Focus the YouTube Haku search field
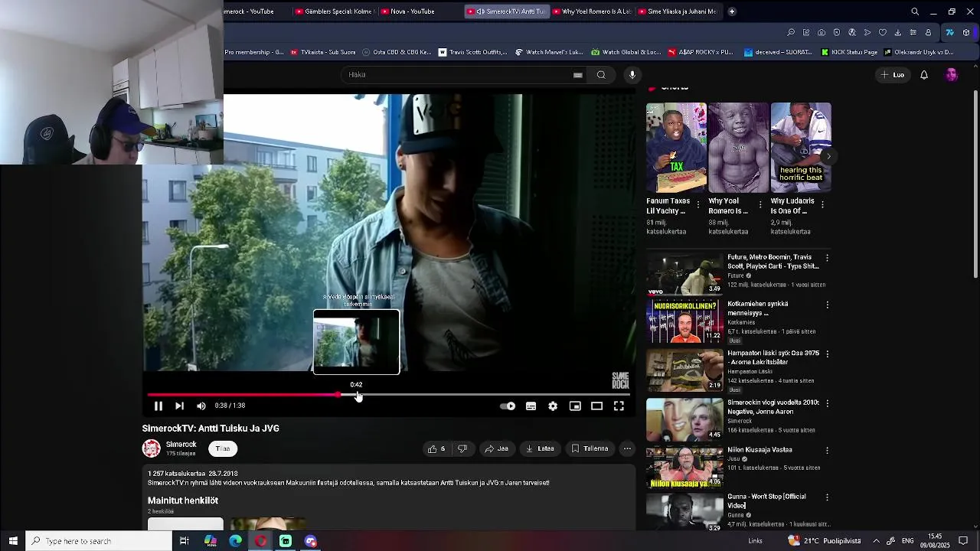Screen dimensions: 980x551 (x=459, y=74)
